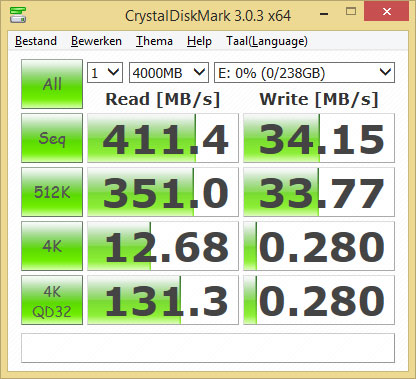Click the Read [MB/s] column header
The image size is (416, 379).
(163, 99)
